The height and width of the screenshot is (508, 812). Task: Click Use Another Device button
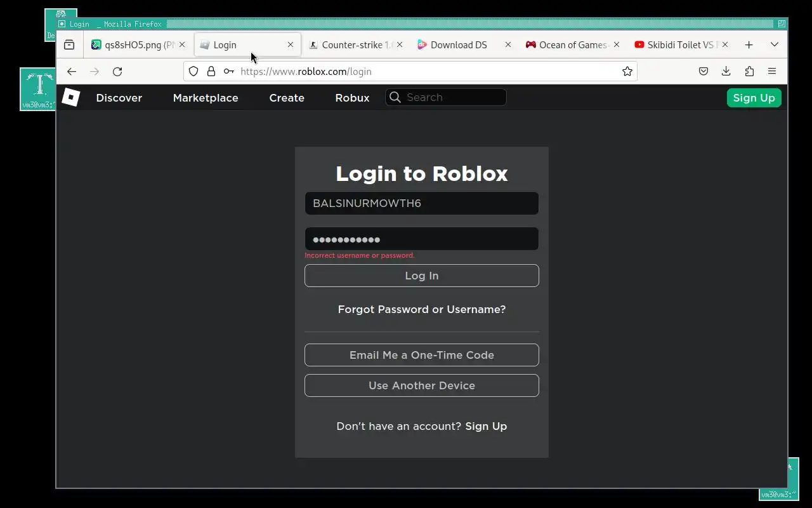[422, 385]
